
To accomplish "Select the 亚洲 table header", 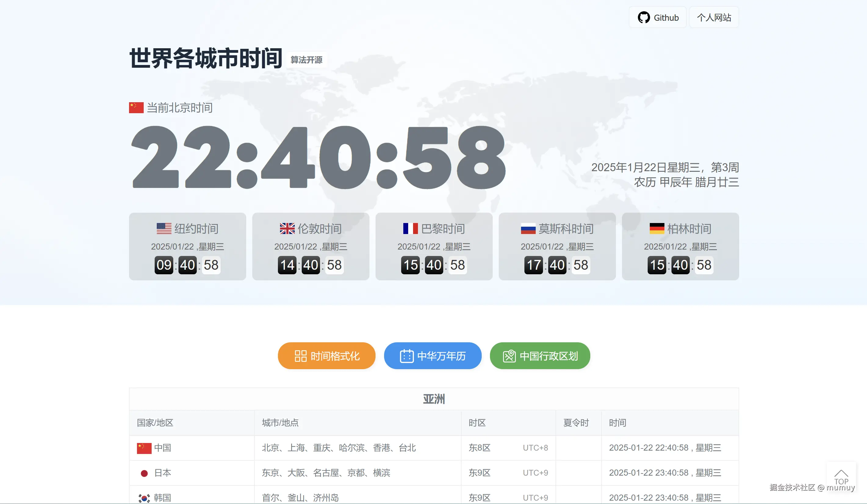I will [x=433, y=399].
